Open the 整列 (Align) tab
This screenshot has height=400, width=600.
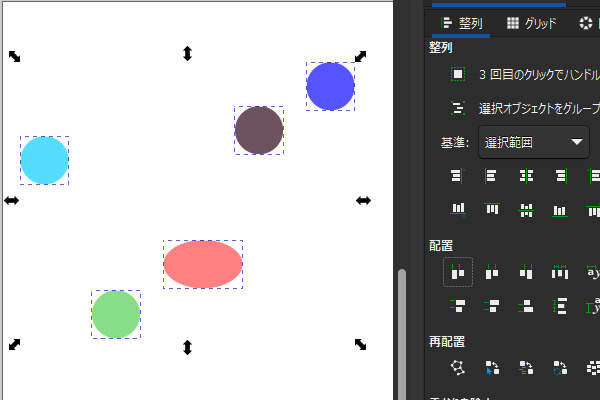pyautogui.click(x=461, y=23)
